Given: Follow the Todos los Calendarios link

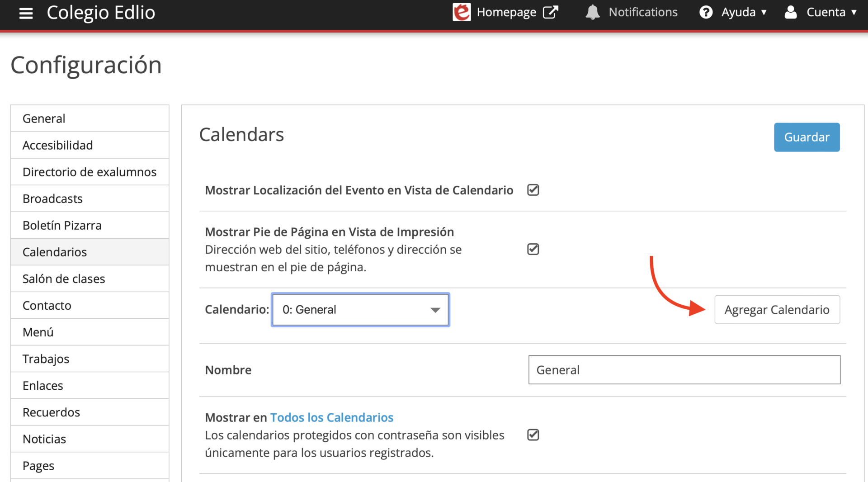Looking at the screenshot, I should point(331,417).
